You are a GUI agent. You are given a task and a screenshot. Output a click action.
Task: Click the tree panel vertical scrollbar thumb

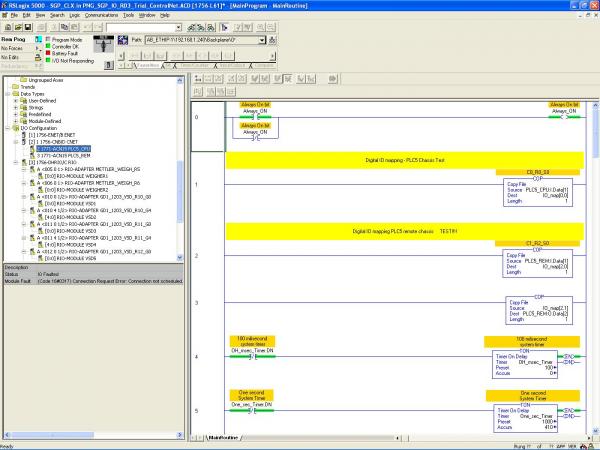coord(180,190)
